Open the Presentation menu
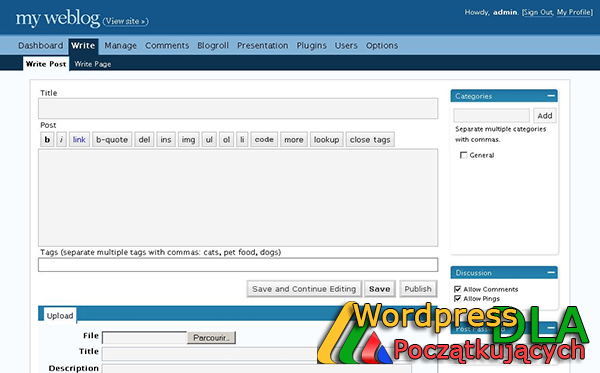600x373 pixels. tap(262, 46)
